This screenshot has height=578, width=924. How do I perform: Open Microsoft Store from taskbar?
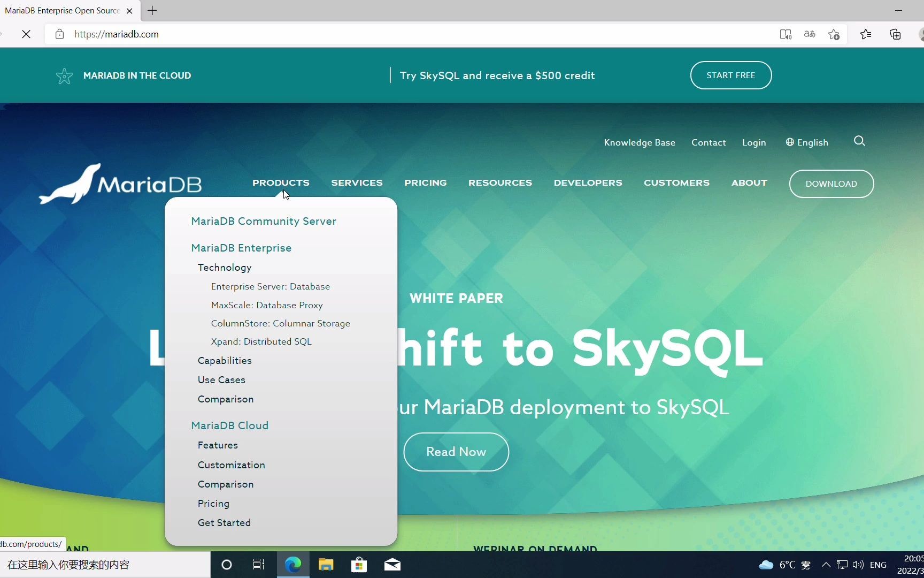tap(359, 565)
